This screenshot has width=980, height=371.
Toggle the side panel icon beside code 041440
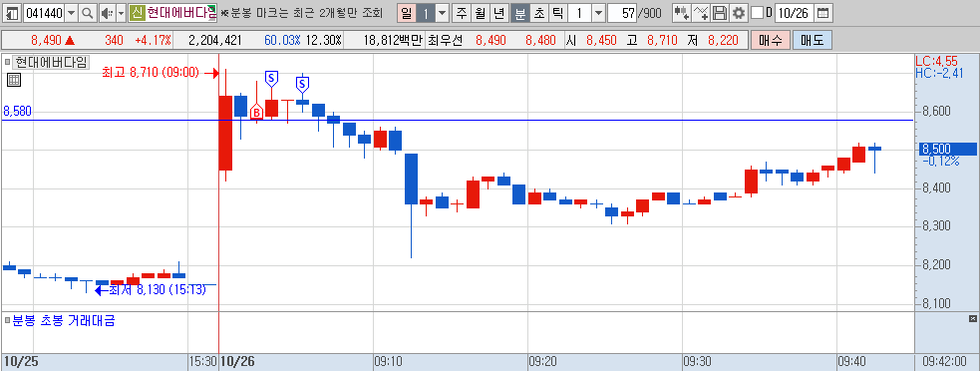pyautogui.click(x=11, y=13)
